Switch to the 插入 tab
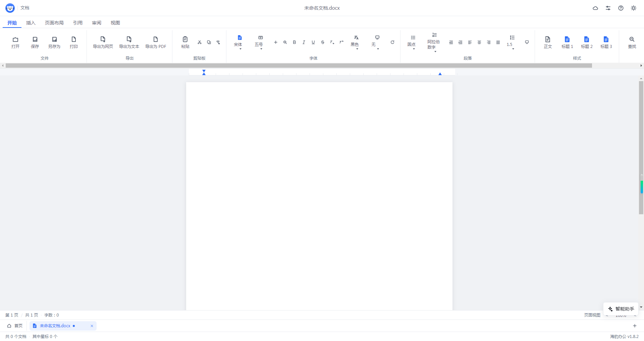Image resolution: width=644 pixels, height=341 pixels. click(31, 23)
